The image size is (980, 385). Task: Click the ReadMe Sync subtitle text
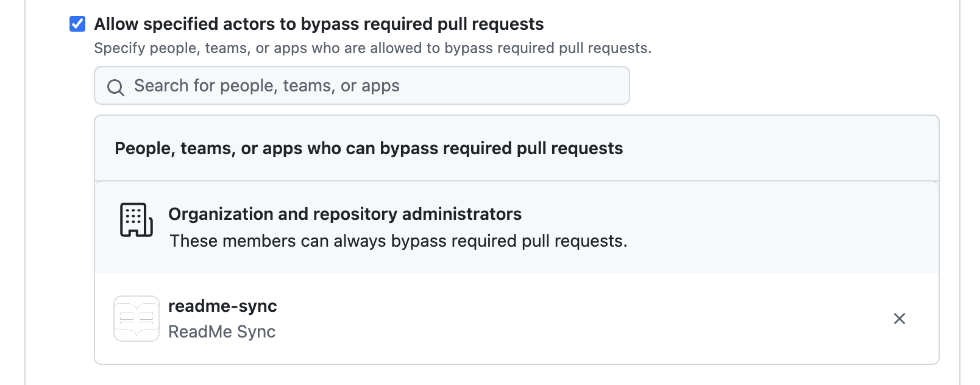click(x=222, y=331)
